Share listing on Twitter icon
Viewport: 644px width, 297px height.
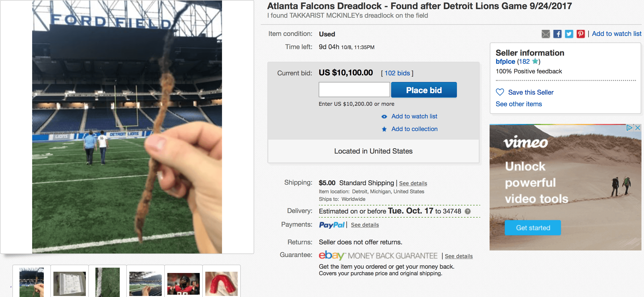click(569, 34)
